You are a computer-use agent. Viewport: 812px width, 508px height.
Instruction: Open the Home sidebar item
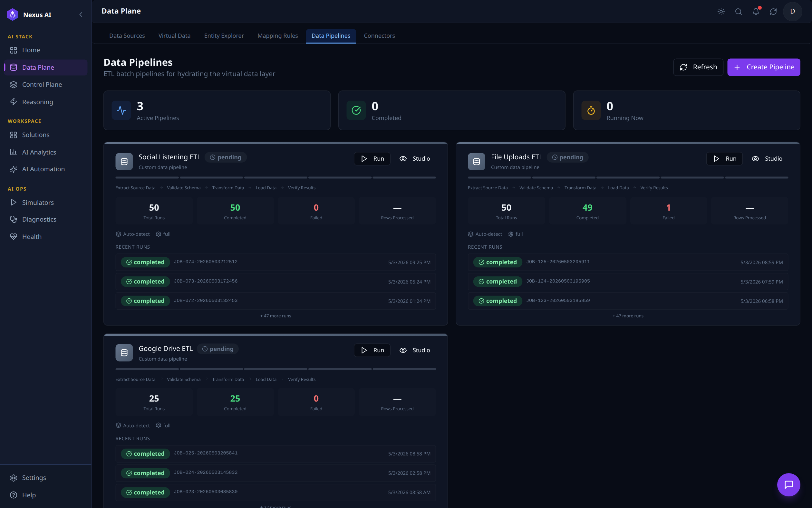[46, 50]
